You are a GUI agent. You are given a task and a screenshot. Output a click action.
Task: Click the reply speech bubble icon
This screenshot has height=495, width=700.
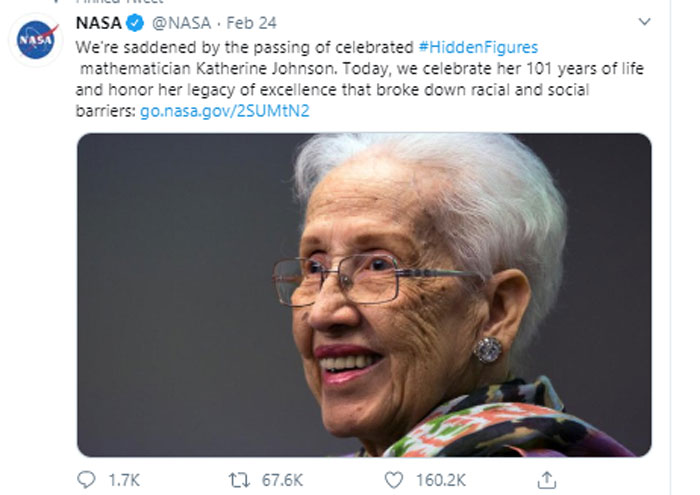point(87,478)
